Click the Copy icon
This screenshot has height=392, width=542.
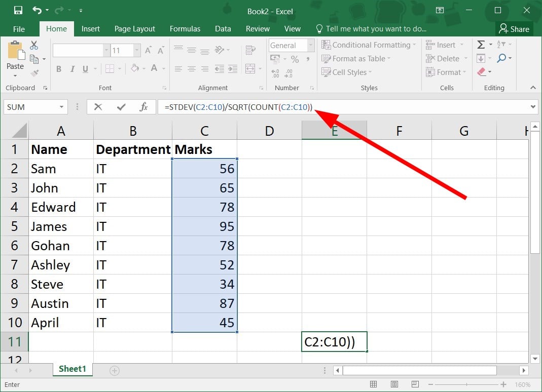[x=34, y=59]
